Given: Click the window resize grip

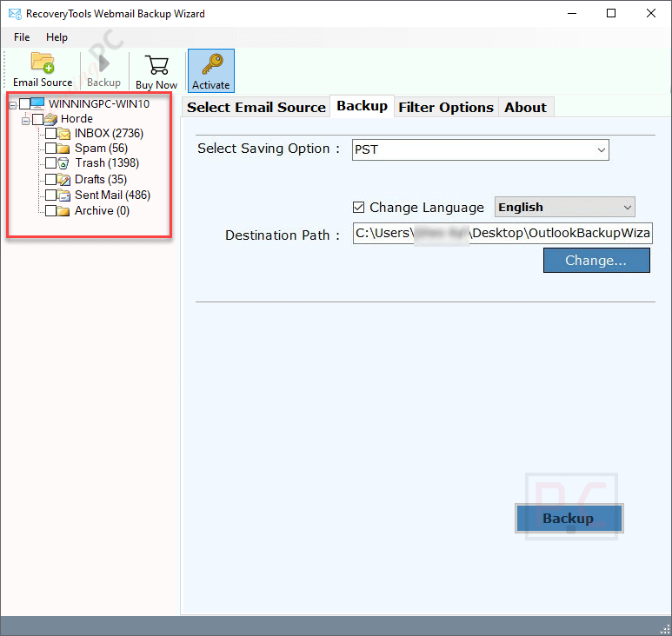Looking at the screenshot, I should click(666, 629).
